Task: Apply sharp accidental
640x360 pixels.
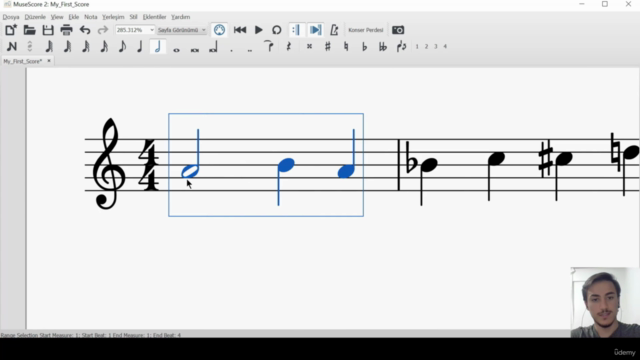Action: [327, 47]
